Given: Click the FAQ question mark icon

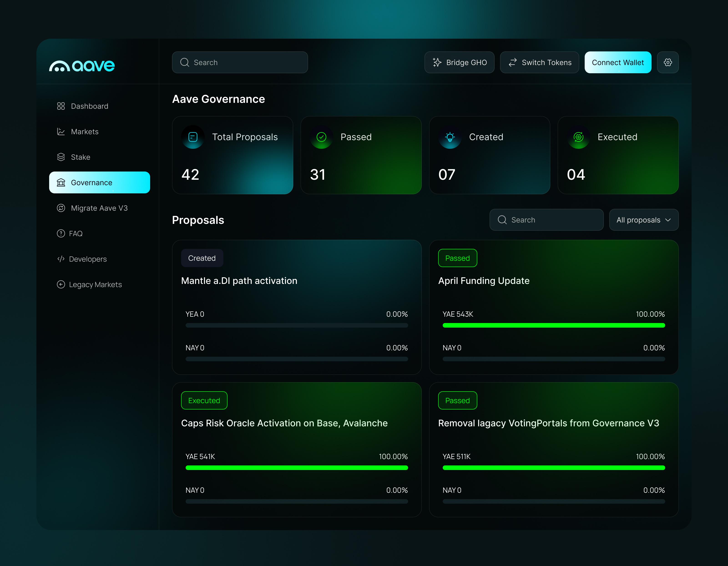Looking at the screenshot, I should 61,233.
